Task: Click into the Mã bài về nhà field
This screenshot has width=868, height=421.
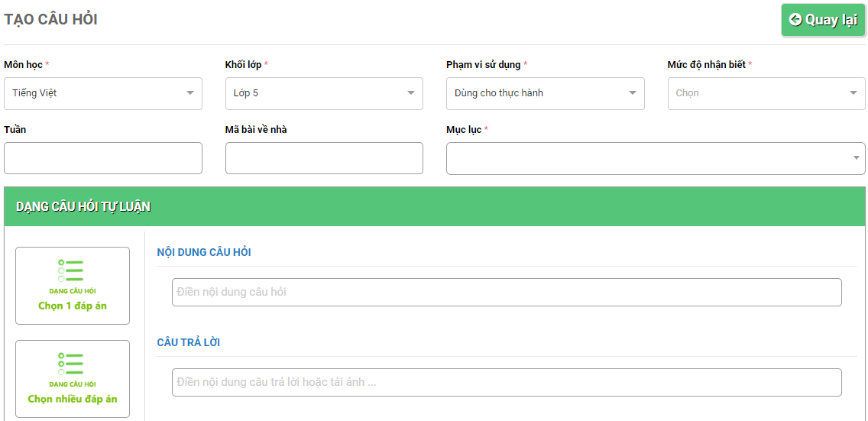Action: point(324,158)
